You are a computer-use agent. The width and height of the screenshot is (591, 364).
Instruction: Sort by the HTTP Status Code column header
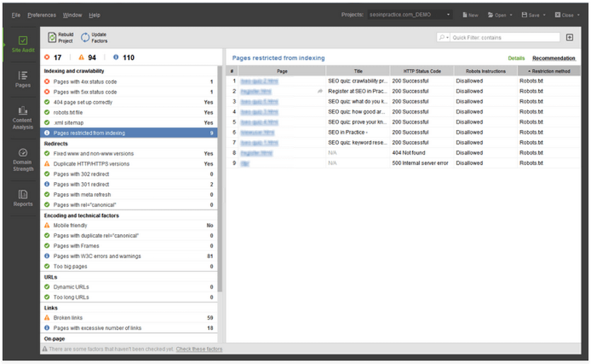[422, 71]
